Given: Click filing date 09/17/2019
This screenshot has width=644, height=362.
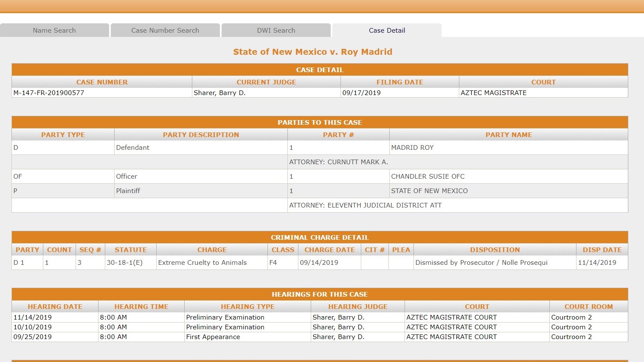Looking at the screenshot, I should [361, 93].
